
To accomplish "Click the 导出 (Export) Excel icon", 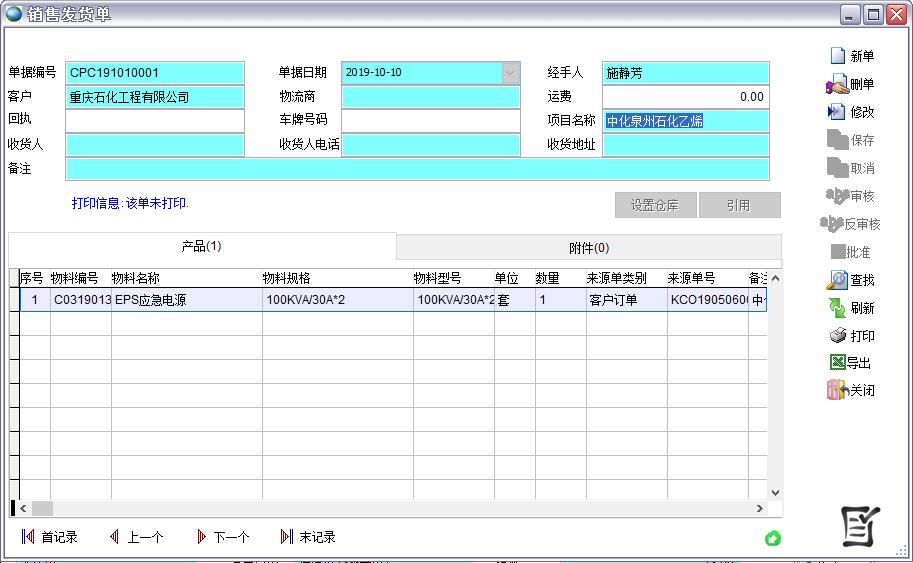I will (x=837, y=363).
